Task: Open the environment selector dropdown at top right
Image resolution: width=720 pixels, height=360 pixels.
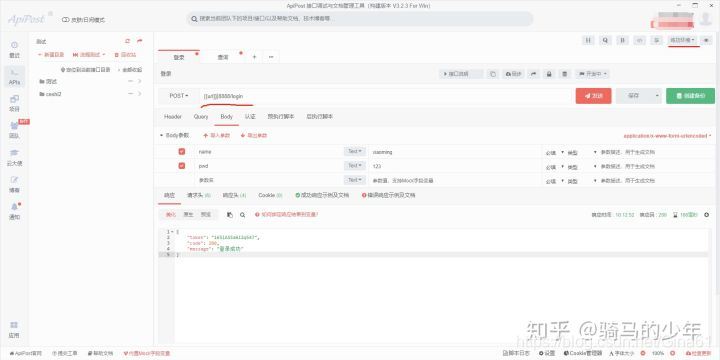Action: coord(682,40)
